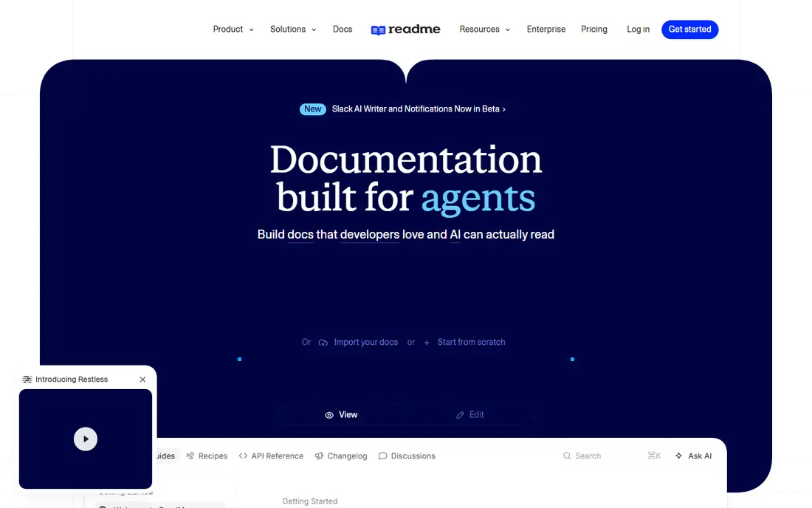Click the cloud import icon

pos(323,343)
